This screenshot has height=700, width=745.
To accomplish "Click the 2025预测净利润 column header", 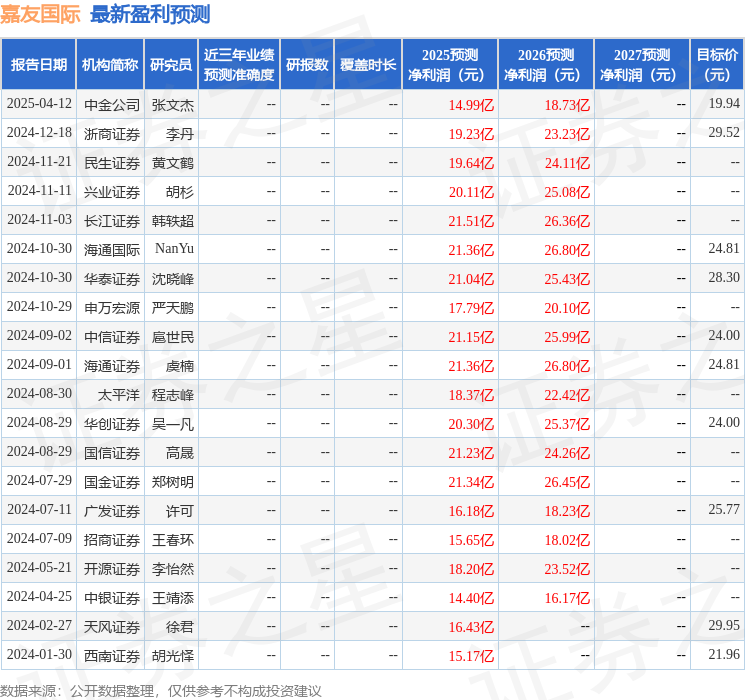I will click(x=450, y=65).
